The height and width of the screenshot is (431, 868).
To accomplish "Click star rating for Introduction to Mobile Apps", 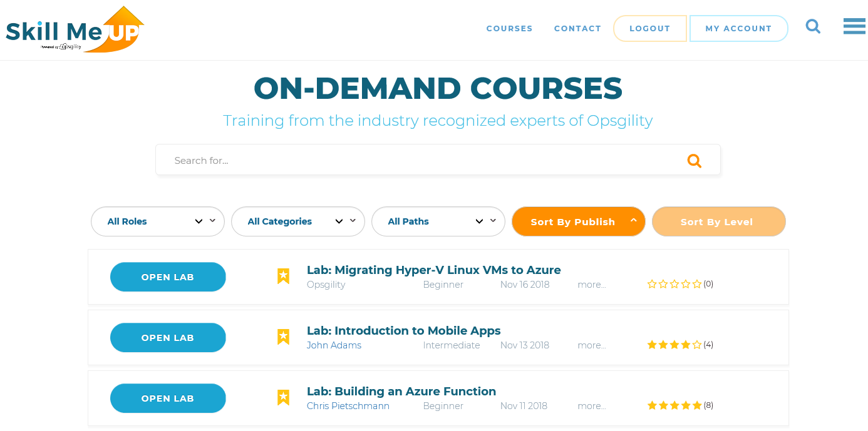I will point(674,345).
